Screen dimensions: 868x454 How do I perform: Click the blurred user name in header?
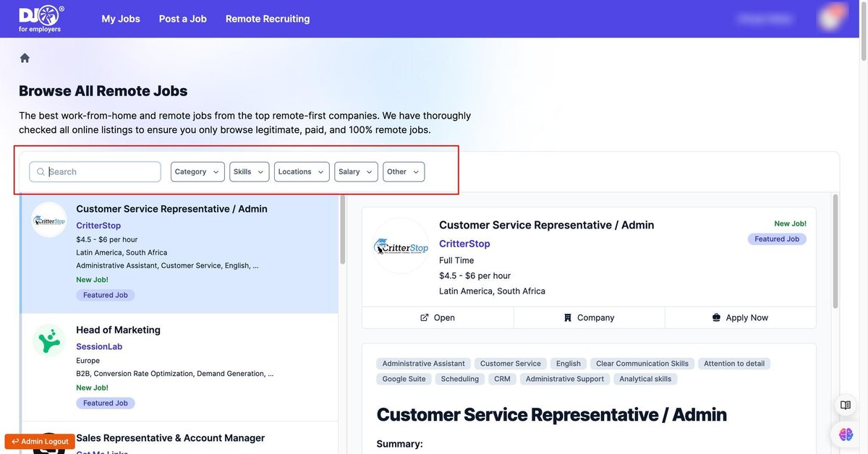(765, 19)
